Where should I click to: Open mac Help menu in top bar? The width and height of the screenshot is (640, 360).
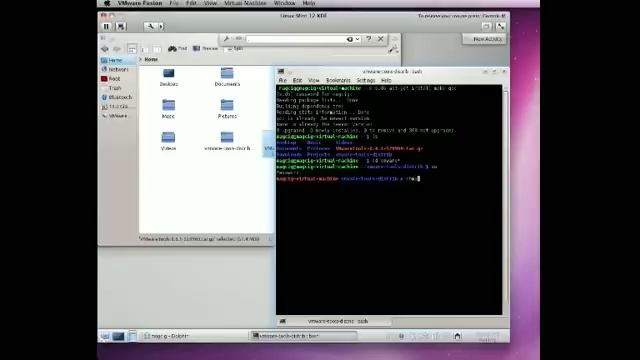point(309,3)
